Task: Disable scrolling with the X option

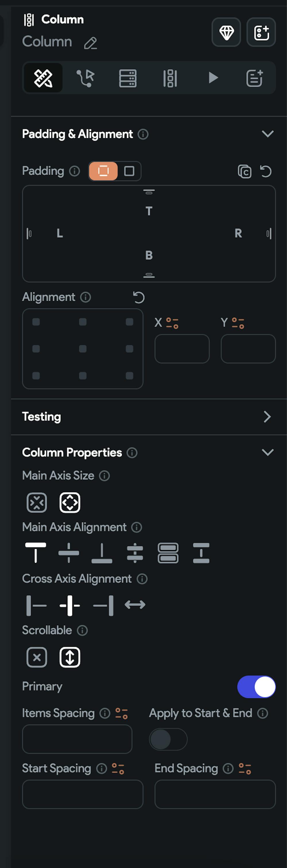Action: tap(37, 657)
